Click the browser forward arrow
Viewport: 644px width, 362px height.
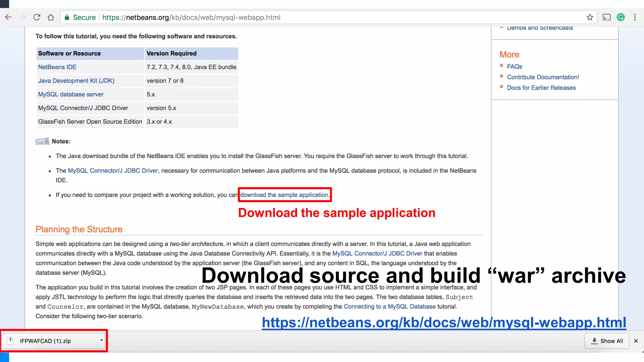(22, 17)
